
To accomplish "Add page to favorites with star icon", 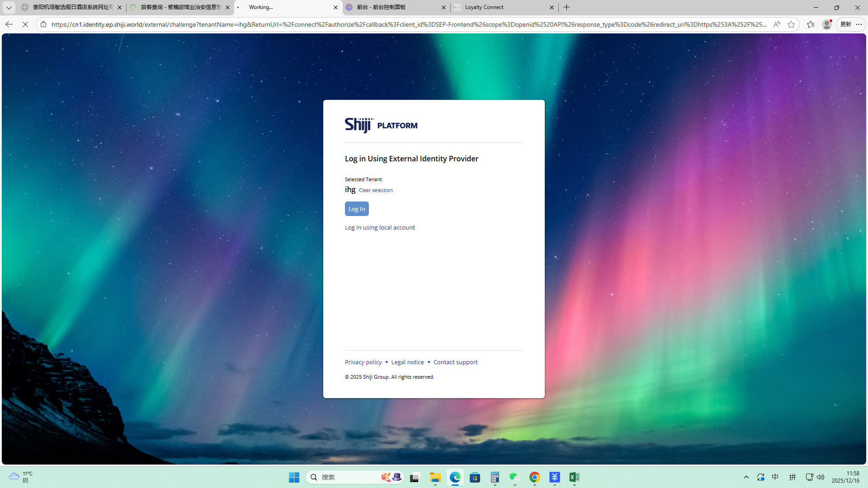I will (x=791, y=24).
